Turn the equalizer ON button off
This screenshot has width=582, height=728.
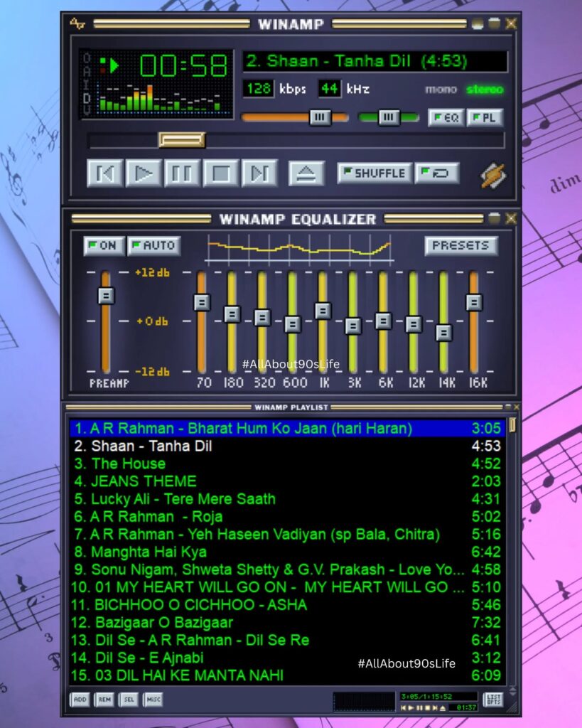104,245
